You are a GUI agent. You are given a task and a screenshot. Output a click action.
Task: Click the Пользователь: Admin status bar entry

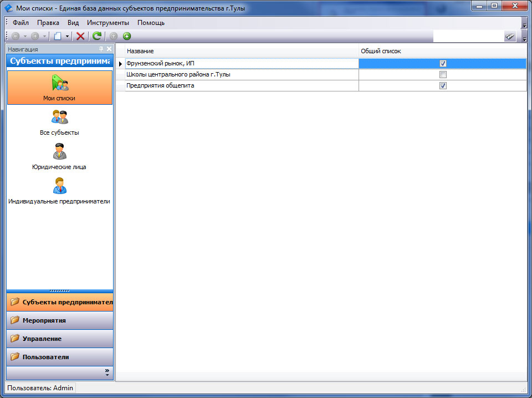click(x=40, y=388)
